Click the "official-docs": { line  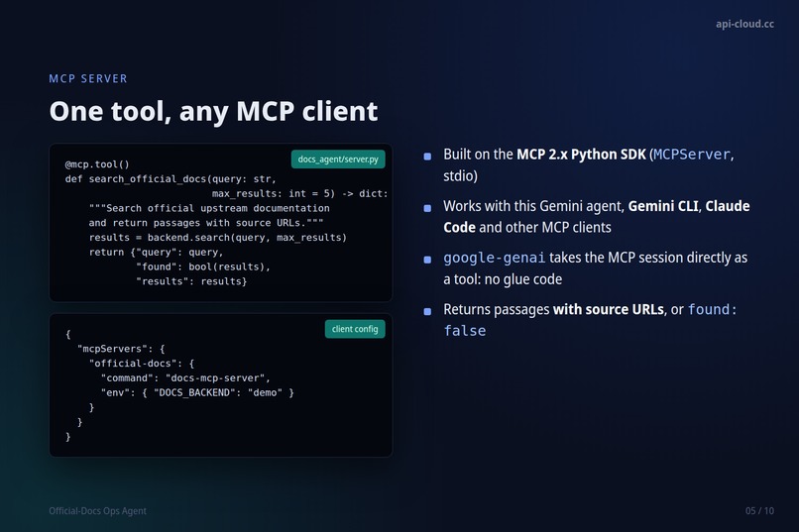point(141,363)
